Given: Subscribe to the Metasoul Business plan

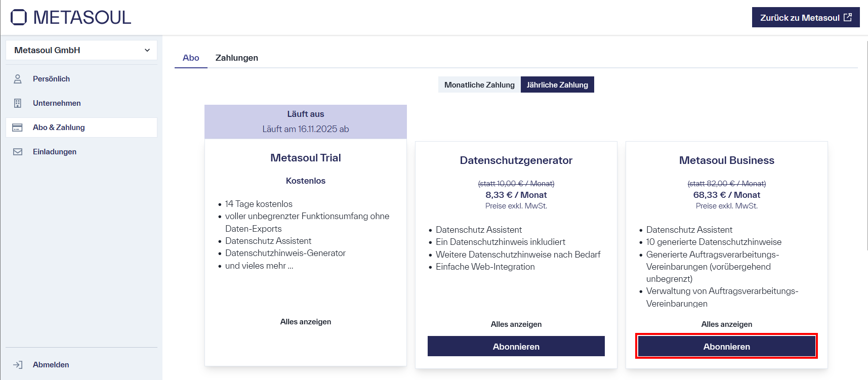Looking at the screenshot, I should [727, 346].
